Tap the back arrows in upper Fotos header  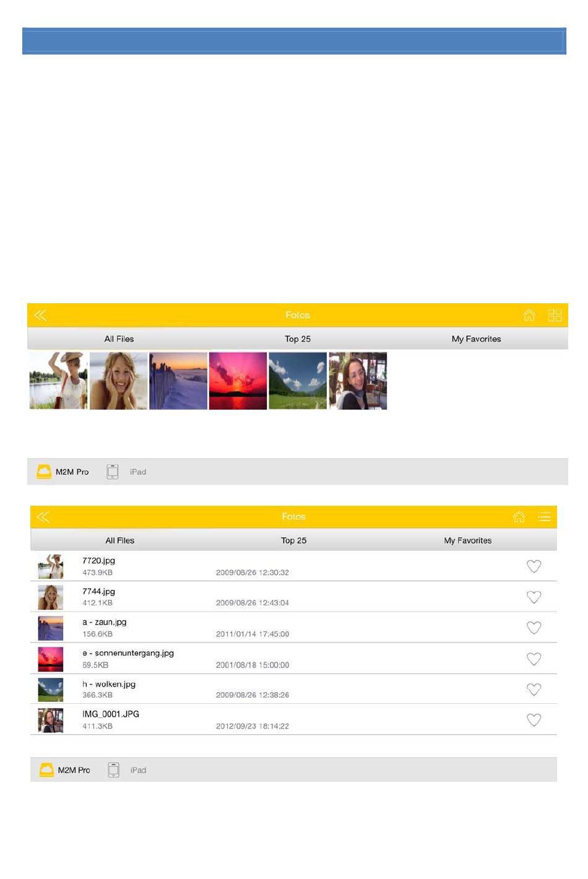pyautogui.click(x=40, y=316)
